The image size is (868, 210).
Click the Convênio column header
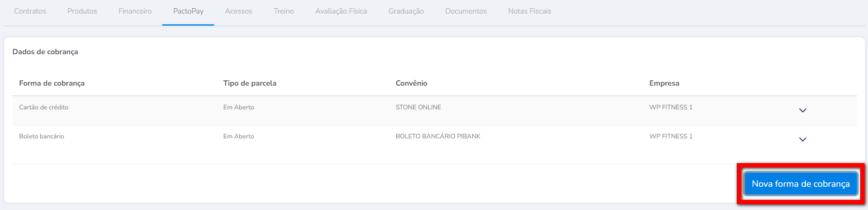coord(411,83)
